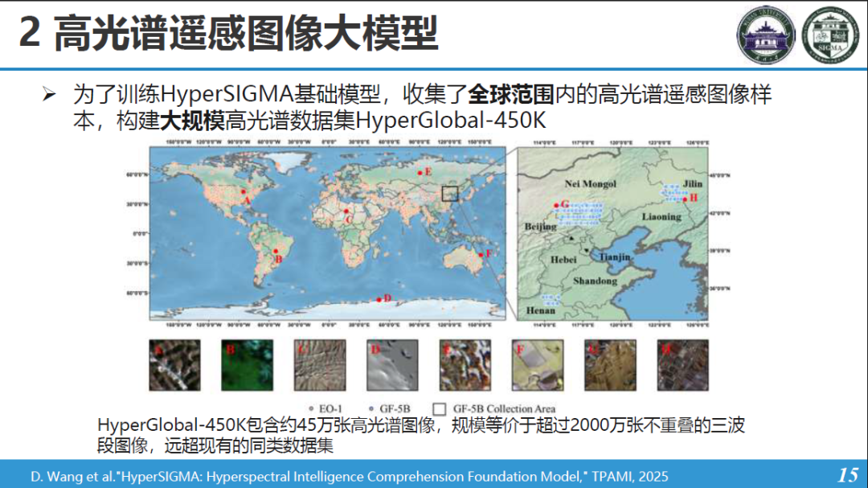Viewport: 868px width, 488px height.
Task: Click the Tianjin label on inset map
Action: tap(615, 257)
